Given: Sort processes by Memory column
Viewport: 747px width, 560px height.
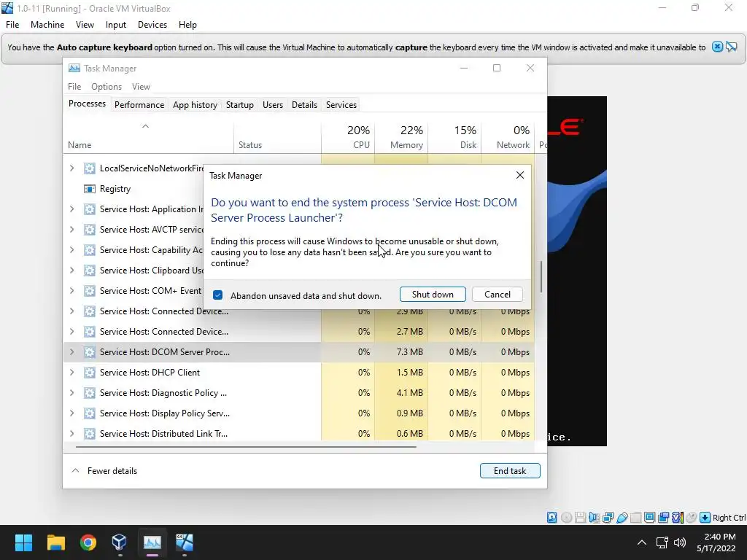Looking at the screenshot, I should click(402, 137).
